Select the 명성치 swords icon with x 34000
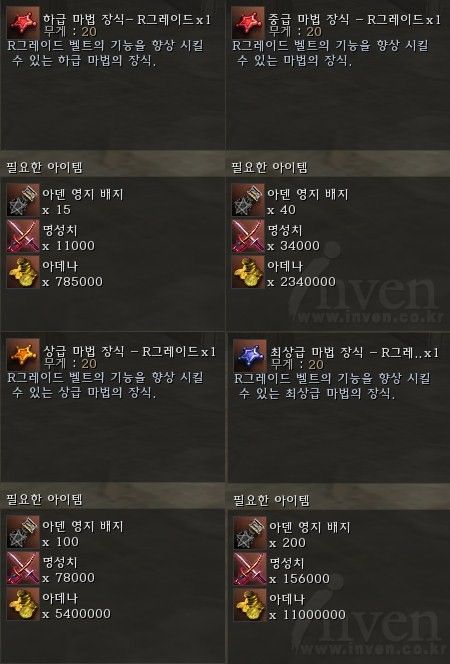 (248, 236)
